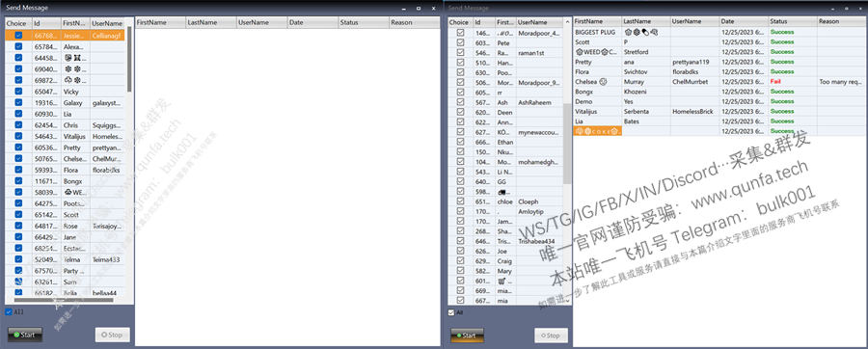Click the green Start icon in the right window
The height and width of the screenshot is (349, 868).
coord(458,336)
